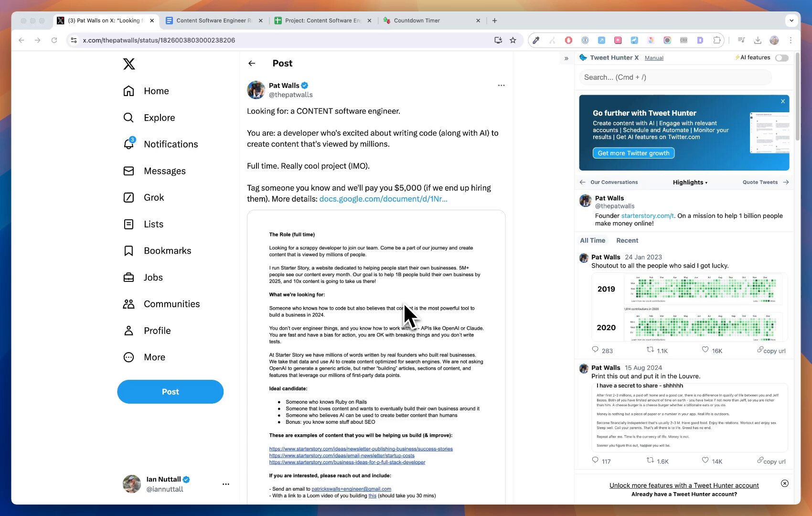This screenshot has height=516, width=812.
Task: Open the tab search dropdown in Chrome
Action: click(x=791, y=21)
